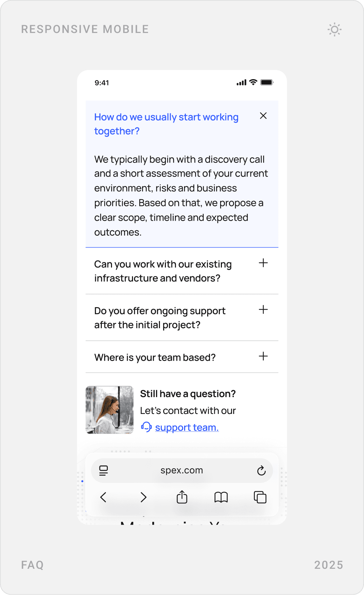Toggle Wi-Fi status indicator in status bar
This screenshot has height=595, width=364.
[x=253, y=82]
